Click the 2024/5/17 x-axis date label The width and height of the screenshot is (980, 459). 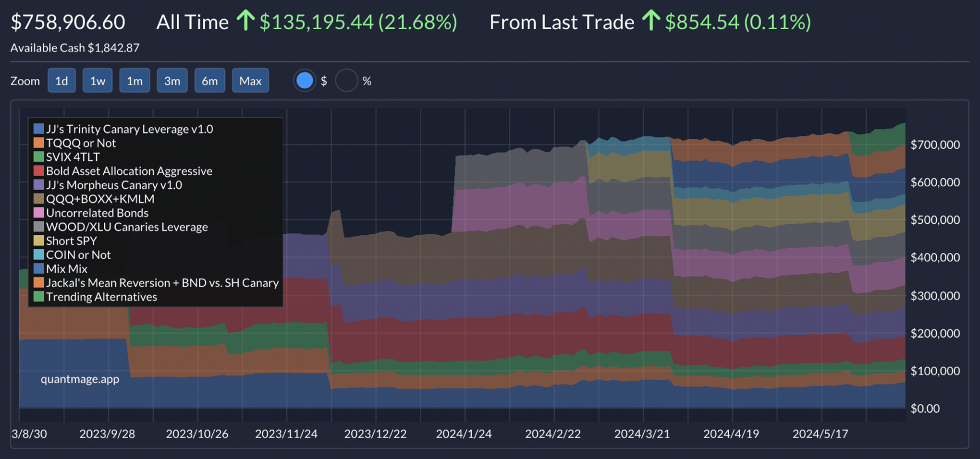(x=820, y=434)
